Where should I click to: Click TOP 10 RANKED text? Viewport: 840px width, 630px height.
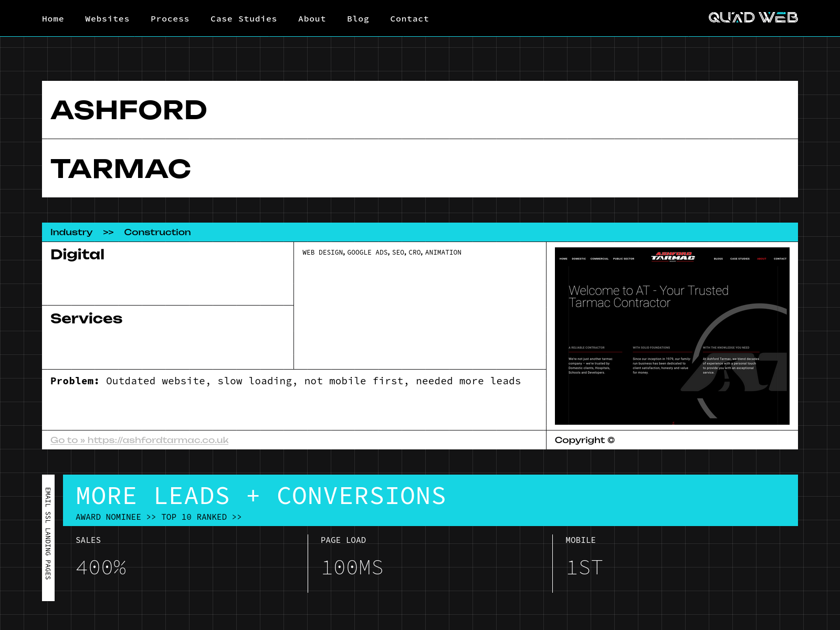[x=194, y=517]
